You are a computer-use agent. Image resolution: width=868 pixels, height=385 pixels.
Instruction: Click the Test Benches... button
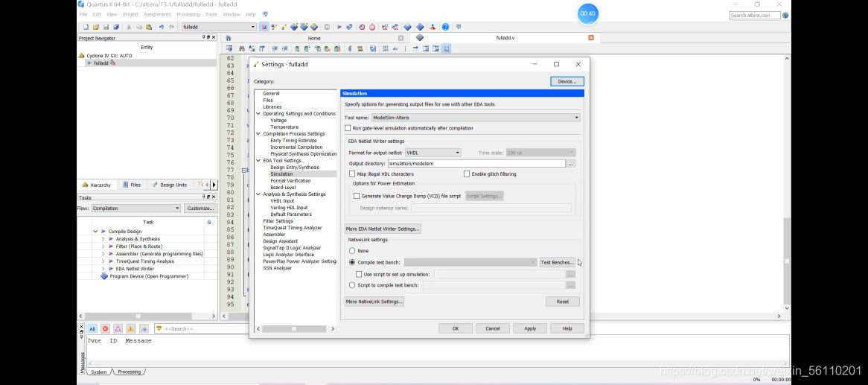click(558, 262)
